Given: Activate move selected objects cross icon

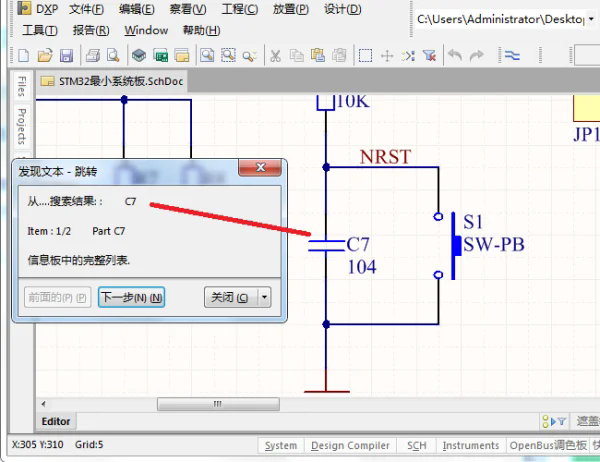Looking at the screenshot, I should tap(387, 56).
